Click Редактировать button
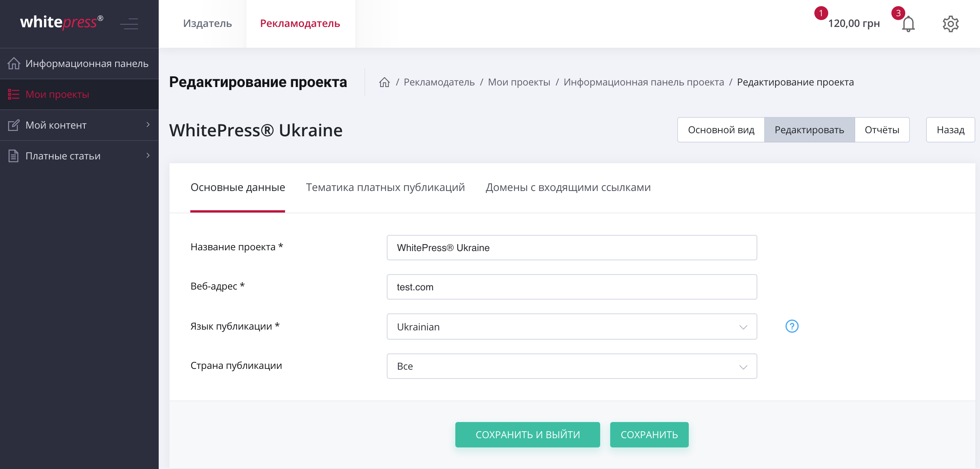This screenshot has width=980, height=469. point(809,130)
